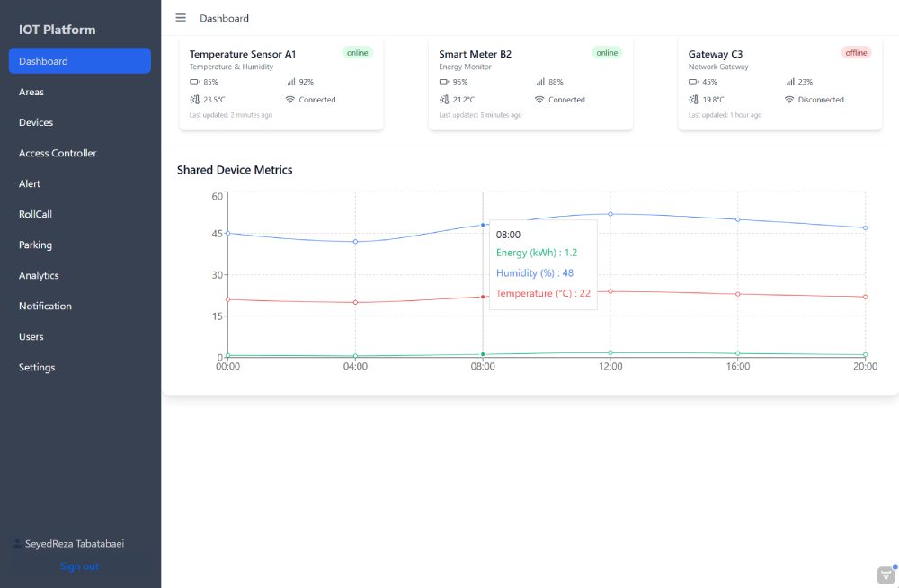Open Access Controller section
The image size is (899, 588).
tap(58, 153)
